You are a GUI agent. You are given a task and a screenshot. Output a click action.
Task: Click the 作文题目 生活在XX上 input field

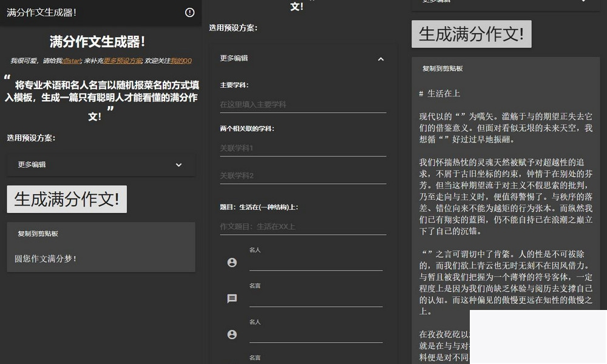tap(303, 226)
